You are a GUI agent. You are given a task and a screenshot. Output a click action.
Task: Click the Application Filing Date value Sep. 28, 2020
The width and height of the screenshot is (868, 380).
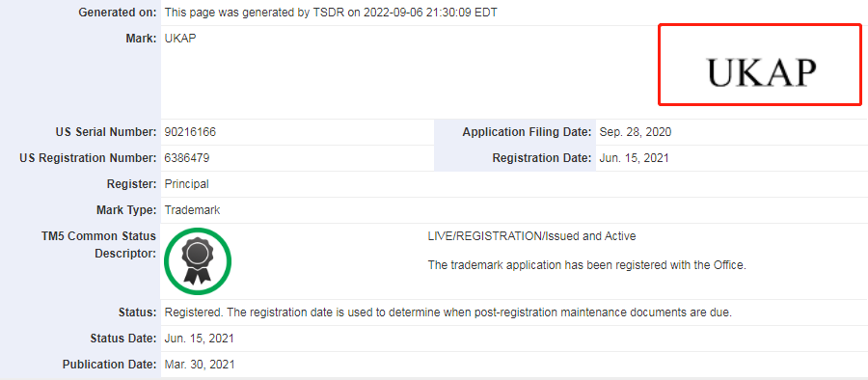tap(635, 132)
